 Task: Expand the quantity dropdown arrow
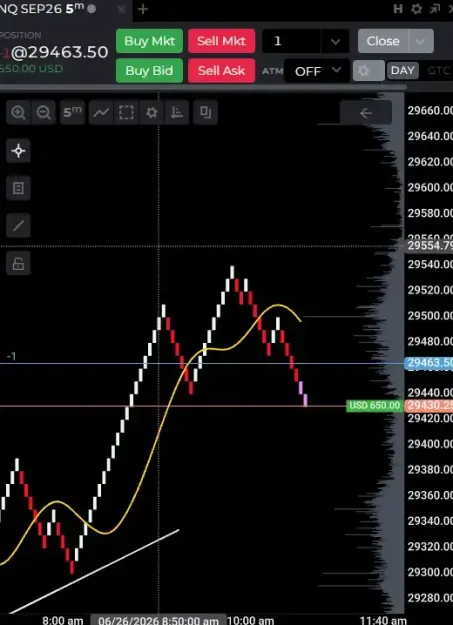[335, 41]
